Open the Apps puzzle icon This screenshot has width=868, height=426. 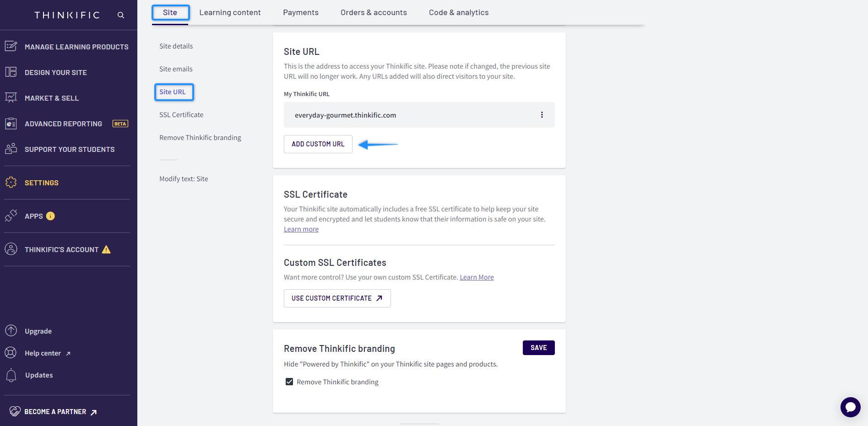[x=11, y=216]
